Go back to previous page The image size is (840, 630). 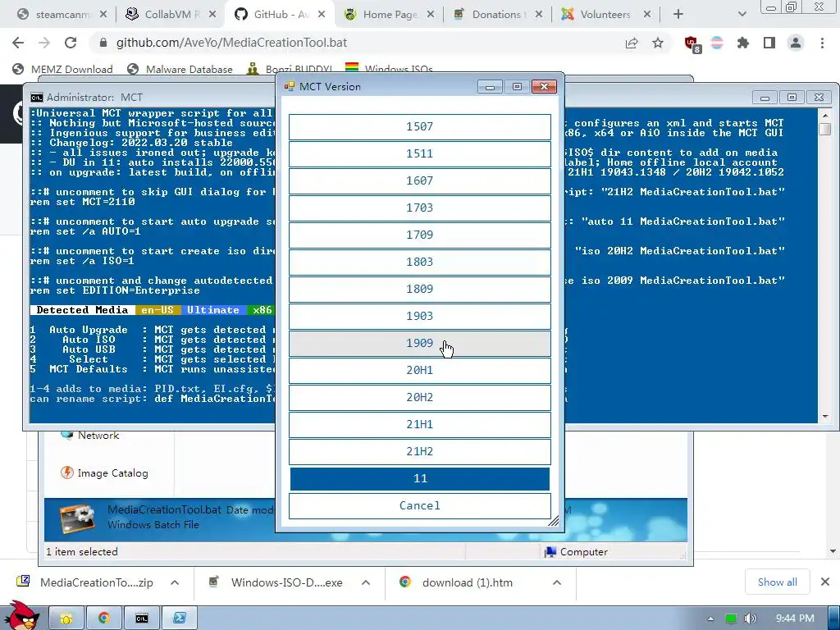pos(18,43)
